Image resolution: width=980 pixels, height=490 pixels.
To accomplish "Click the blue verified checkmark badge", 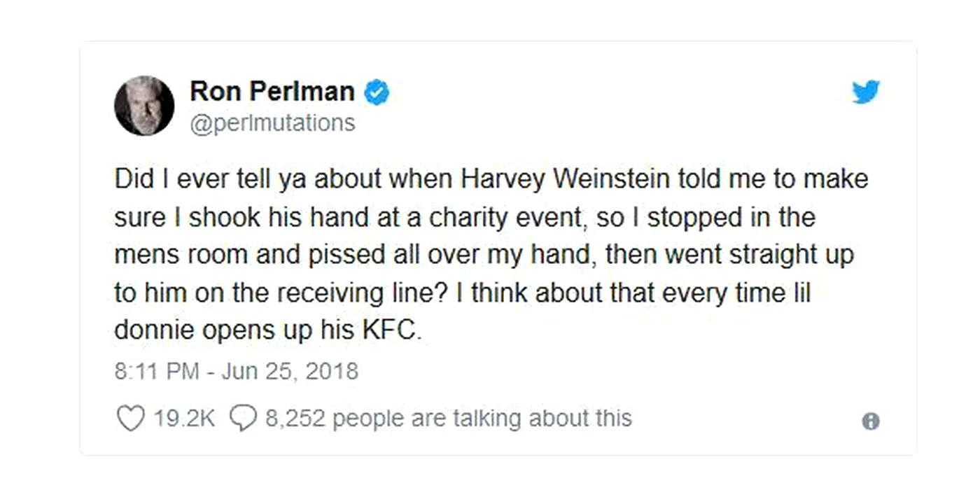I will click(x=377, y=92).
